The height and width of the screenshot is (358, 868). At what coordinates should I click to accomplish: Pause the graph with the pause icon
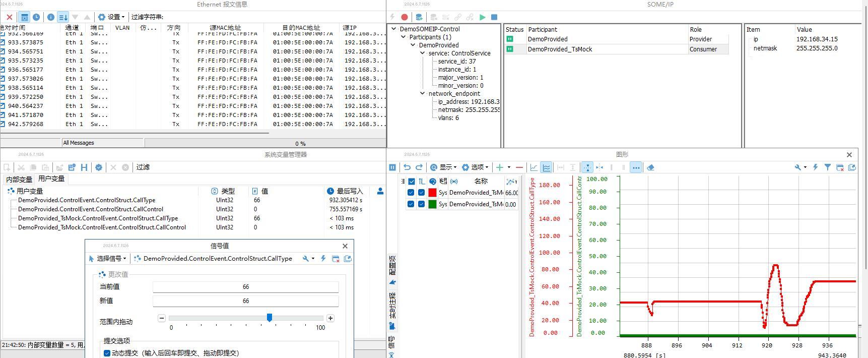392,167
